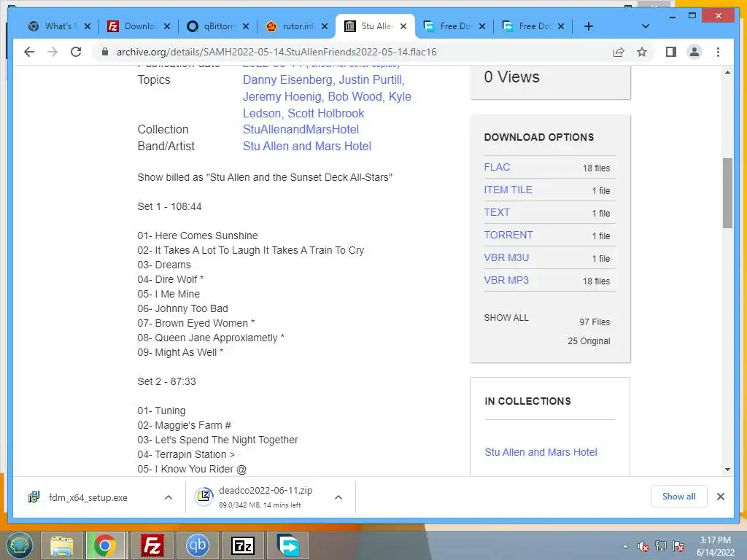The width and height of the screenshot is (747, 560).
Task: Open the Chrome profile avatar menu
Action: coord(694,52)
